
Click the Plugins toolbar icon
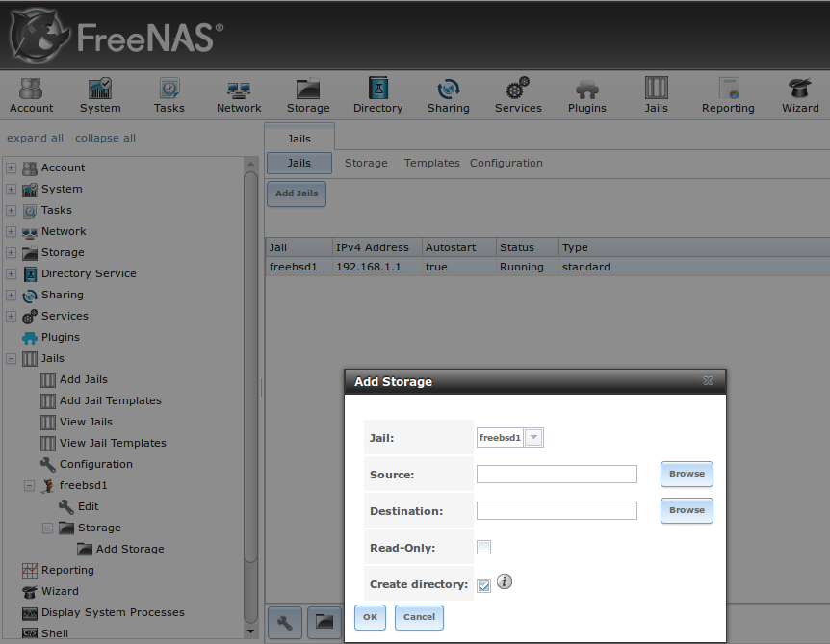pos(586,95)
